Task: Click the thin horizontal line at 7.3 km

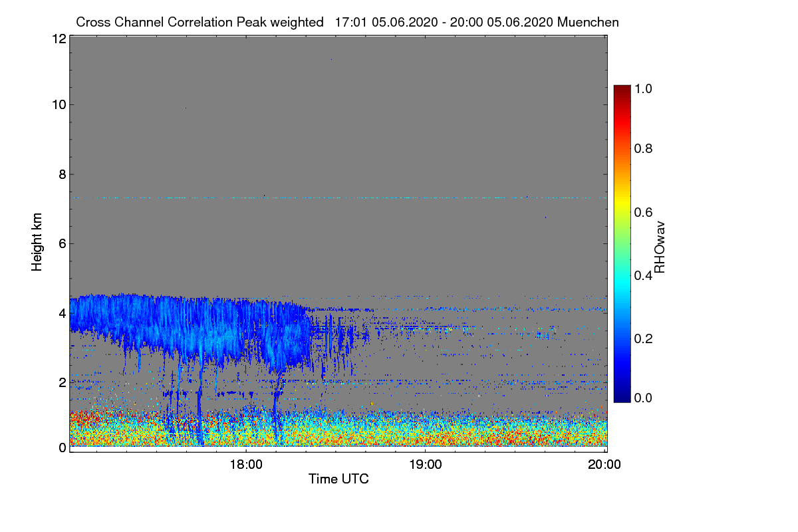Action: click(338, 198)
